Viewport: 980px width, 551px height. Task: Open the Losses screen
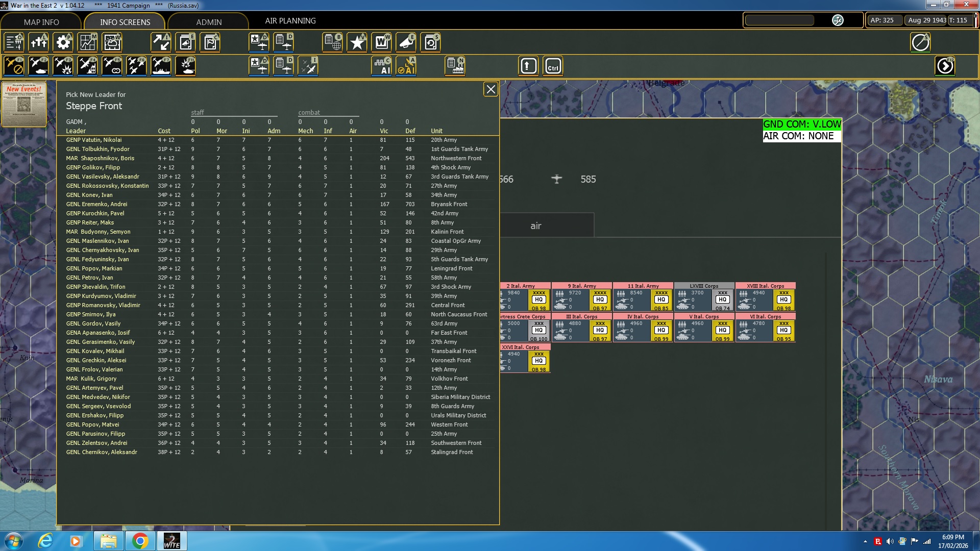coord(39,42)
